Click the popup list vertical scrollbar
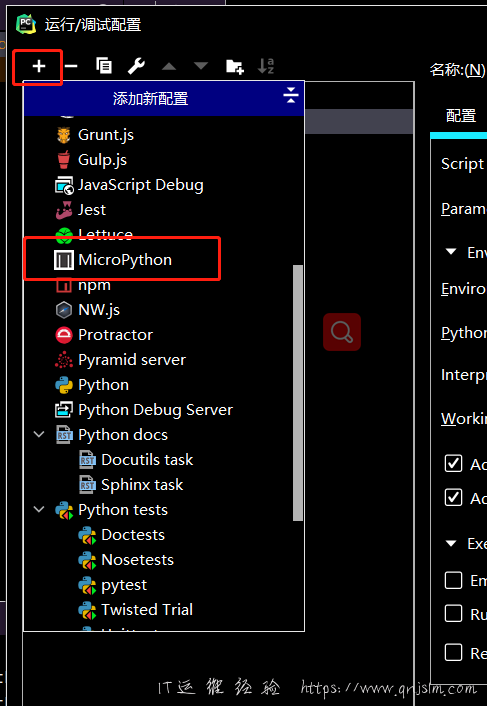This screenshot has height=706, width=487. (x=298, y=393)
